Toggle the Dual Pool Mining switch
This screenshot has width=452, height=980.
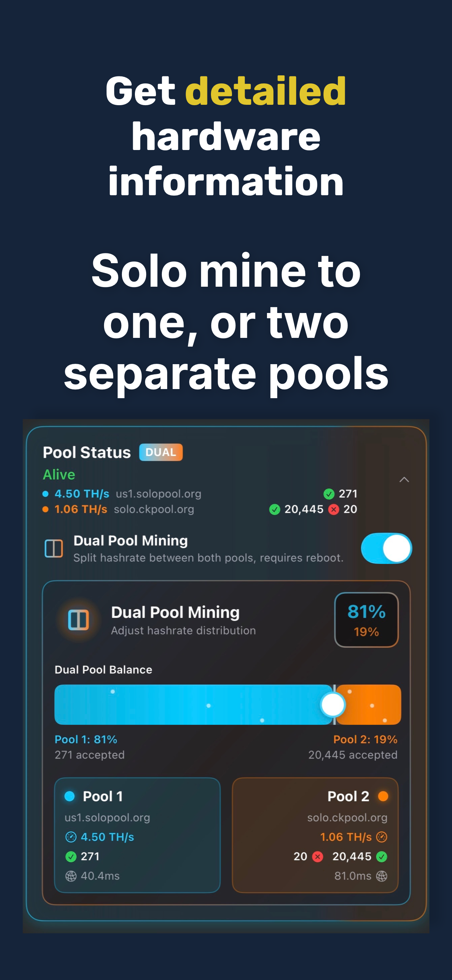[x=386, y=548]
